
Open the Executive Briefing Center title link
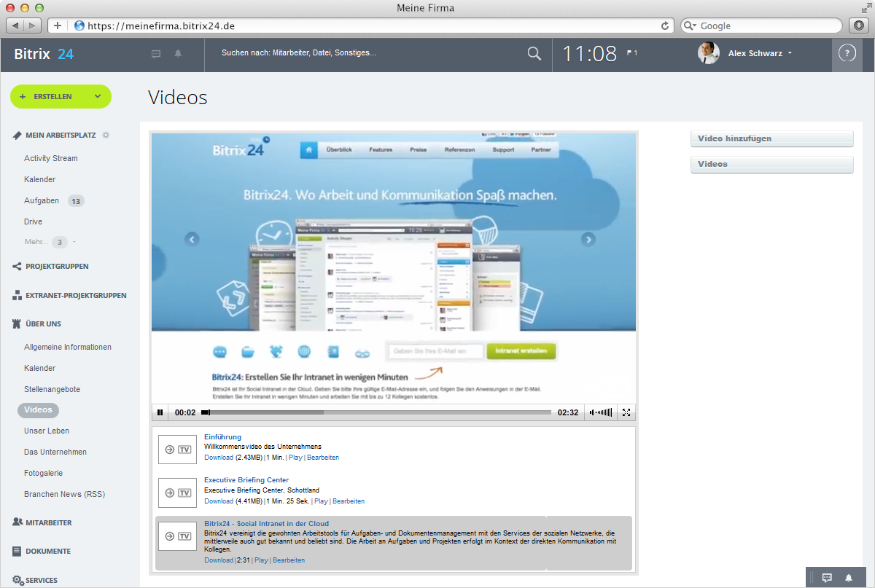click(246, 480)
